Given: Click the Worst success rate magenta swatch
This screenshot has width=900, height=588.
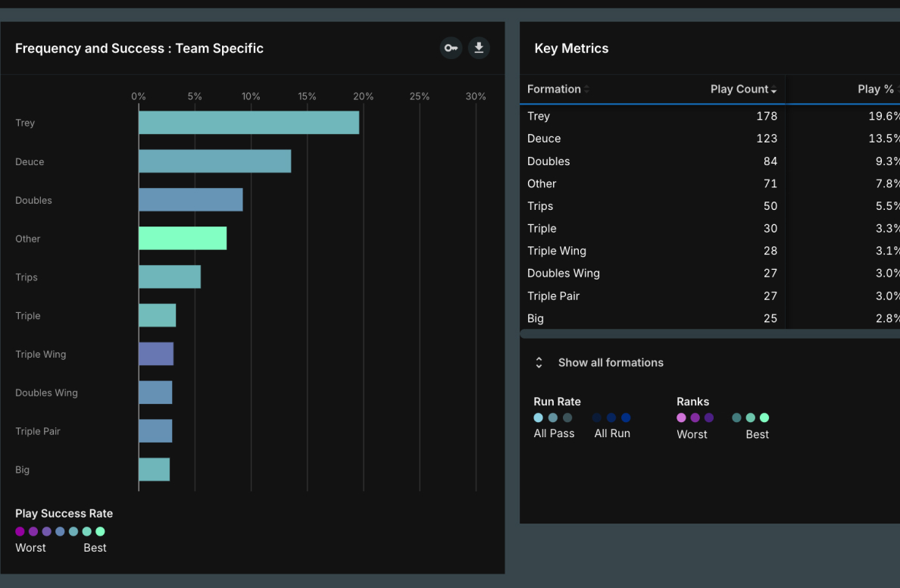Looking at the screenshot, I should tap(19, 531).
